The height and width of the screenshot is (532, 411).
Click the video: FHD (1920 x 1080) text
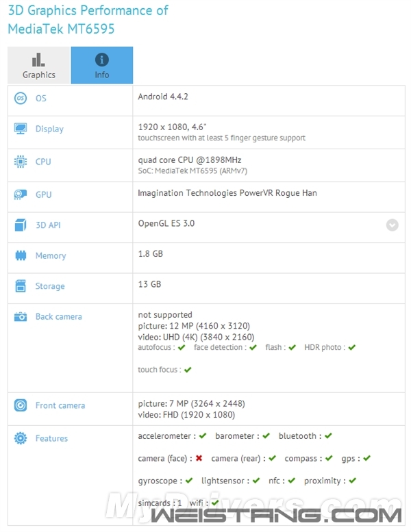pyautogui.click(x=186, y=415)
